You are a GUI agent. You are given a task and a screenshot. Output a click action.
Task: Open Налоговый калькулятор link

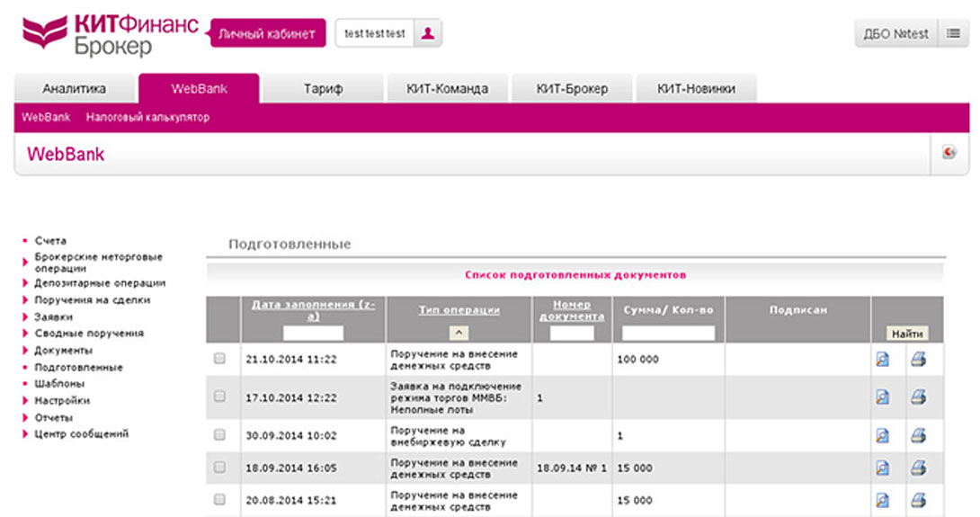point(147,117)
